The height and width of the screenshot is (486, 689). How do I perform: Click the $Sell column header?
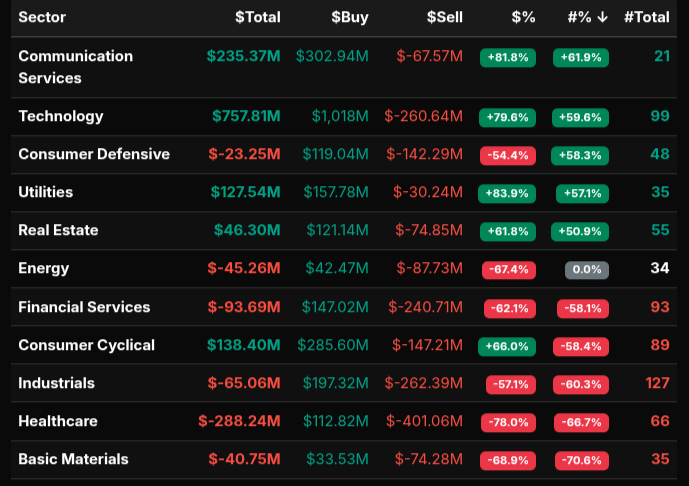tap(444, 17)
